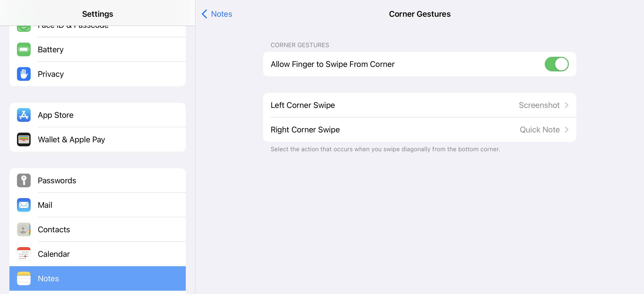
Task: Click the chevron next to Screenshot
Action: [x=567, y=105]
